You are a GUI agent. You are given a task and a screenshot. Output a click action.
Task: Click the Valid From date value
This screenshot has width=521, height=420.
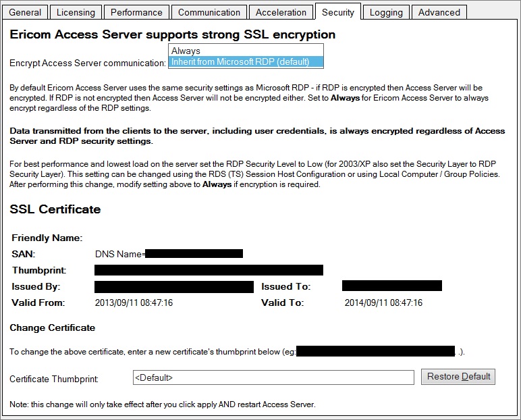click(x=134, y=303)
